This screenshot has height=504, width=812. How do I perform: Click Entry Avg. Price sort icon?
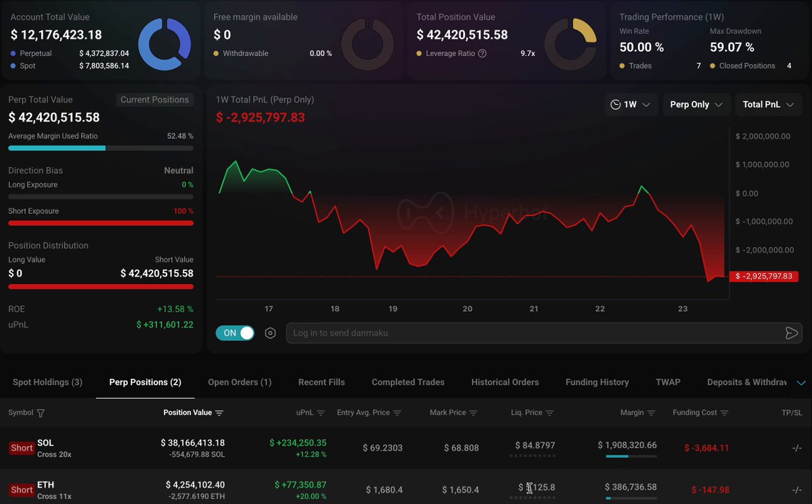click(x=397, y=413)
